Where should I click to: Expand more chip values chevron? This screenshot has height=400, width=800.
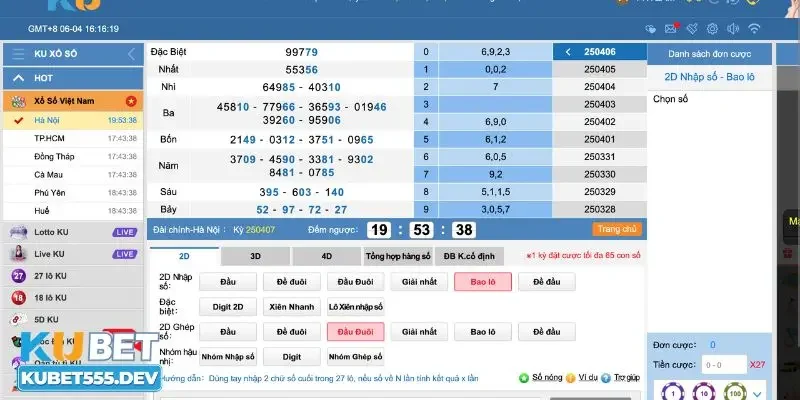tap(757, 393)
